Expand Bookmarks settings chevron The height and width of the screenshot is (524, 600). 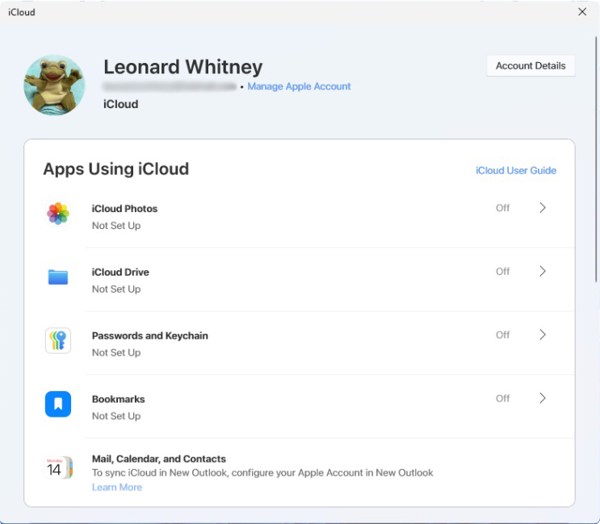543,398
